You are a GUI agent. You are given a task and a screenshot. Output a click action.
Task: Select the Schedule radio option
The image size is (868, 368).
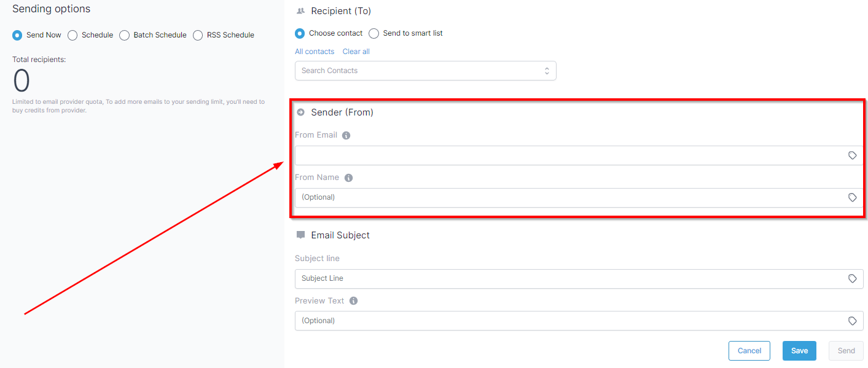pyautogui.click(x=72, y=35)
